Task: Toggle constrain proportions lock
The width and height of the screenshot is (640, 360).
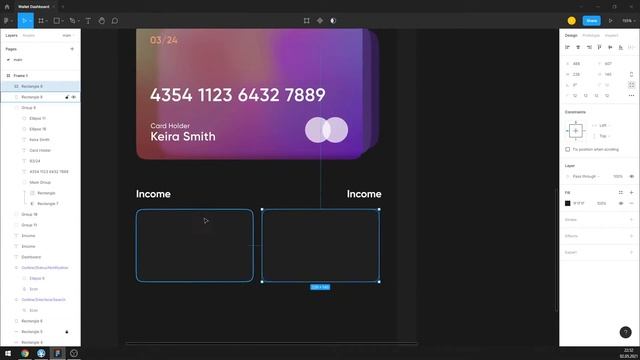Action: pos(631,74)
